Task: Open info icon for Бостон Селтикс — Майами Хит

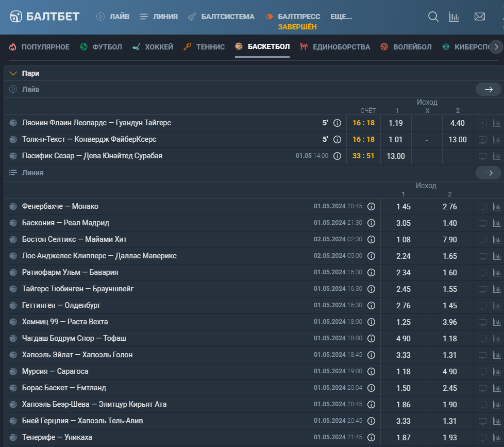Action: [371, 239]
